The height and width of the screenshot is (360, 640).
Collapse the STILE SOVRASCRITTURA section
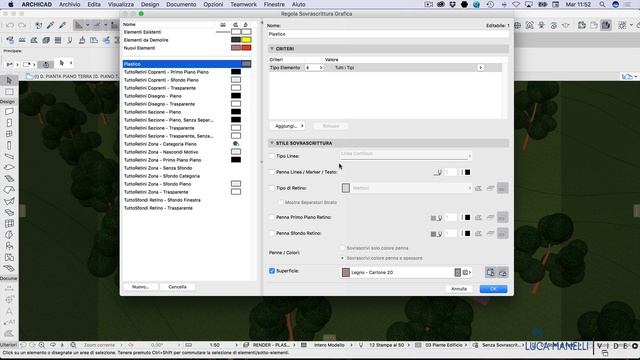click(272, 143)
